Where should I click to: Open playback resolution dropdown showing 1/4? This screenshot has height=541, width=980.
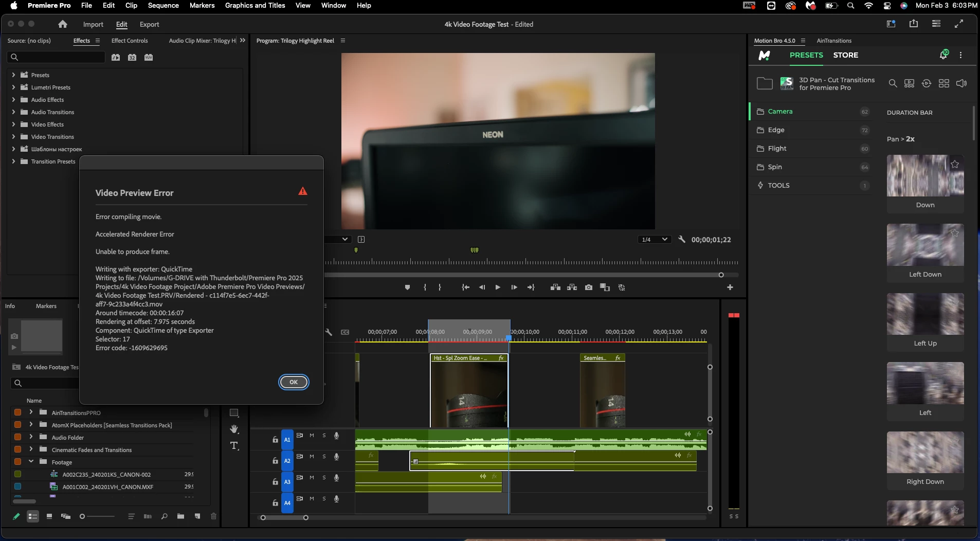(x=655, y=239)
